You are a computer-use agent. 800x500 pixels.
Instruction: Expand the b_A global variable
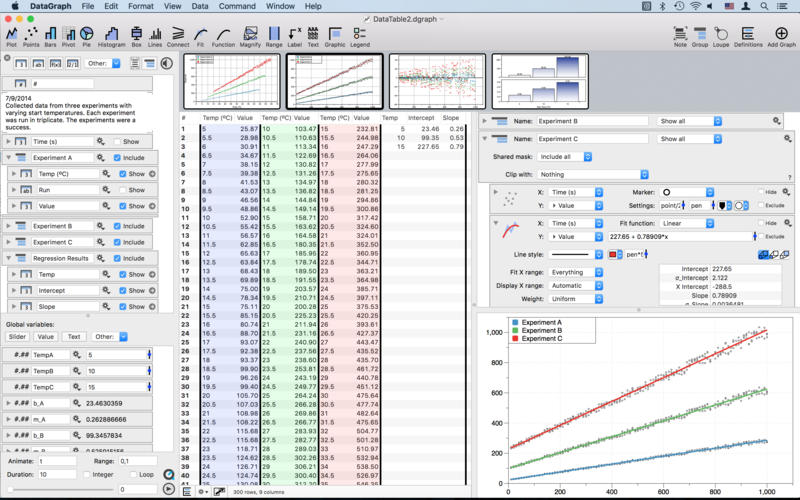[x=9, y=403]
